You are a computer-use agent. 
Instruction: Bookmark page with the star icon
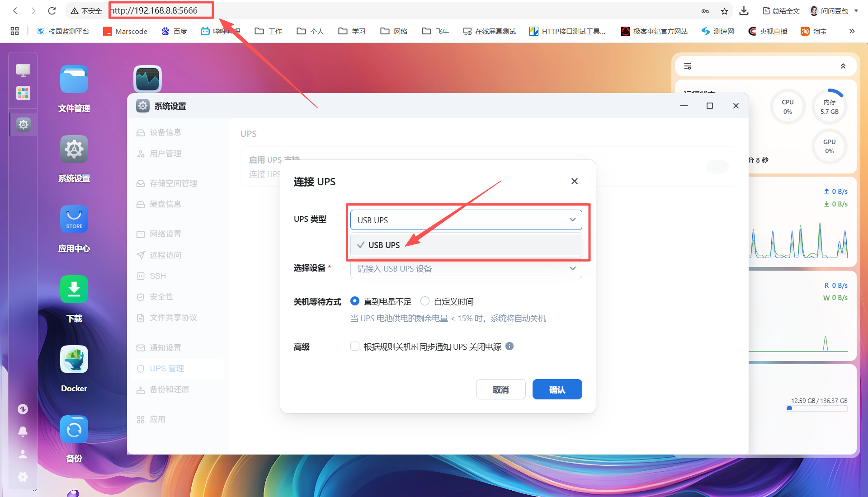click(724, 11)
